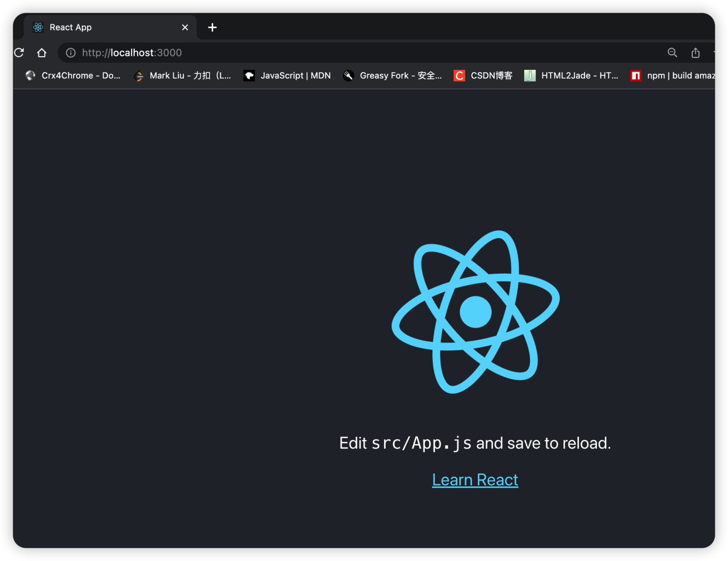Close the React App tab
728x561 pixels.
[185, 27]
